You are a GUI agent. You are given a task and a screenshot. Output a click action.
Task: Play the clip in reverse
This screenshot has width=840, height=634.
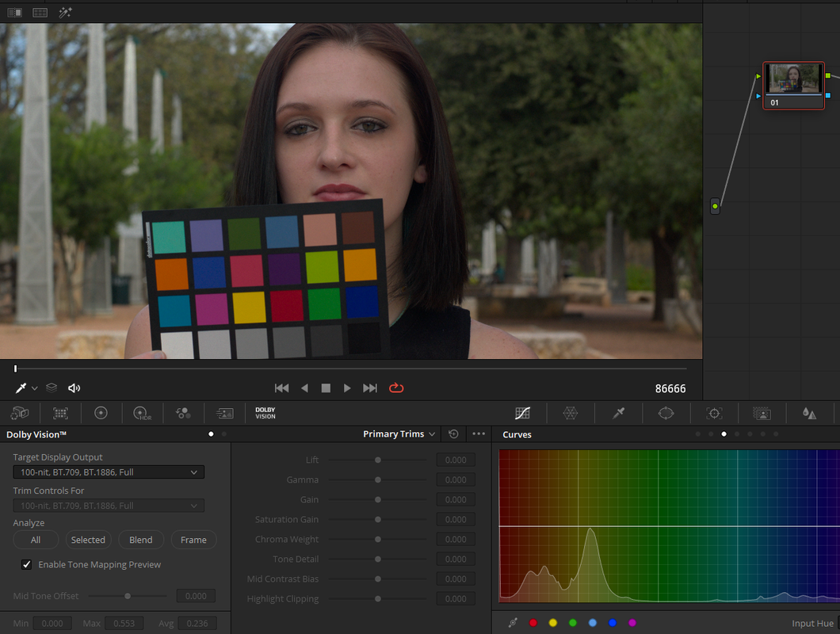(304, 388)
